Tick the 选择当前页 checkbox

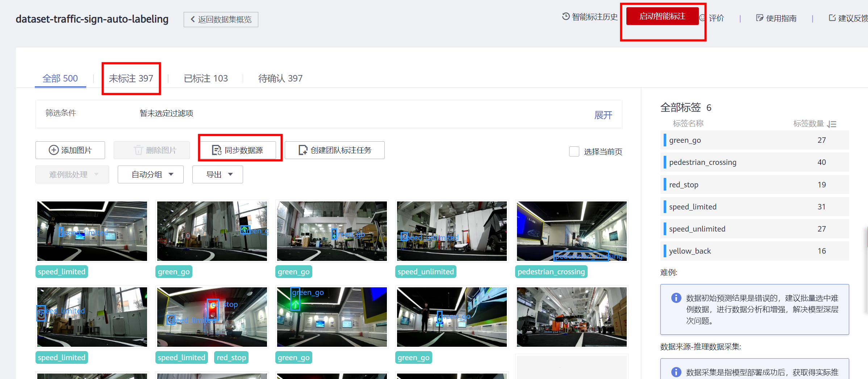[574, 151]
